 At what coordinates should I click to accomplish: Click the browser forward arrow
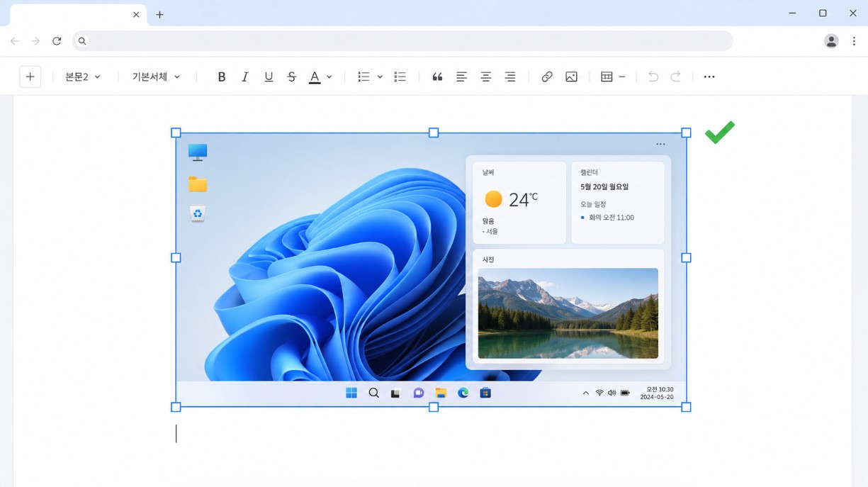(35, 41)
